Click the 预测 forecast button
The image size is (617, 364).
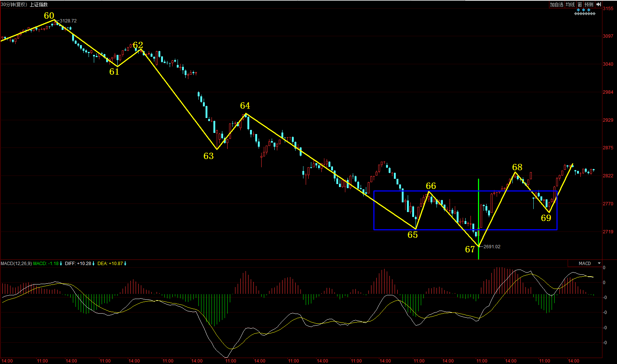(589, 4)
